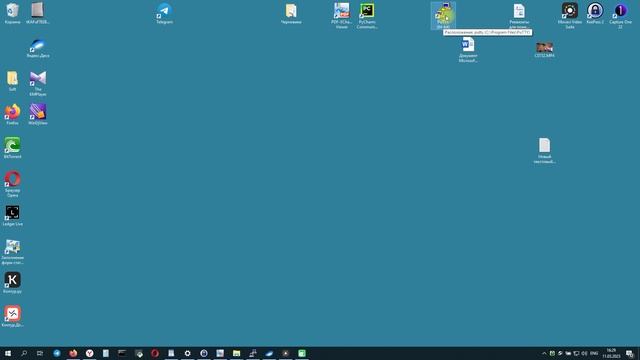Open Yandex Browser from the taskbar

click(89, 353)
